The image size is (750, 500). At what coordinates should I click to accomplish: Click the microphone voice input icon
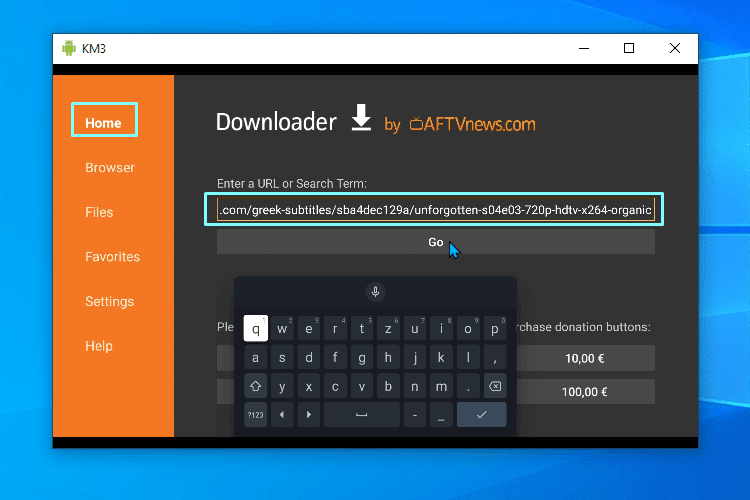[x=375, y=291]
